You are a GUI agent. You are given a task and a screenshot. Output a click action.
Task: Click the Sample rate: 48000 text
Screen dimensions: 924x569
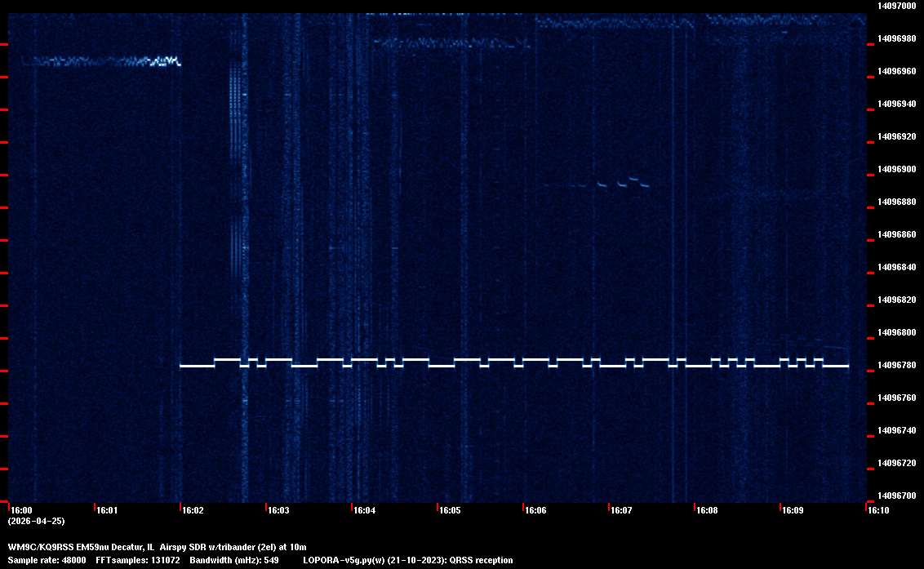click(x=47, y=560)
